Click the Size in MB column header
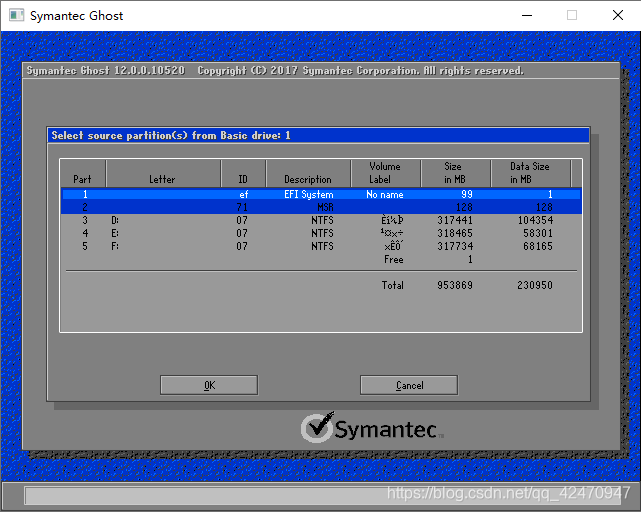Viewport: 641px width, 512px height. click(x=455, y=173)
